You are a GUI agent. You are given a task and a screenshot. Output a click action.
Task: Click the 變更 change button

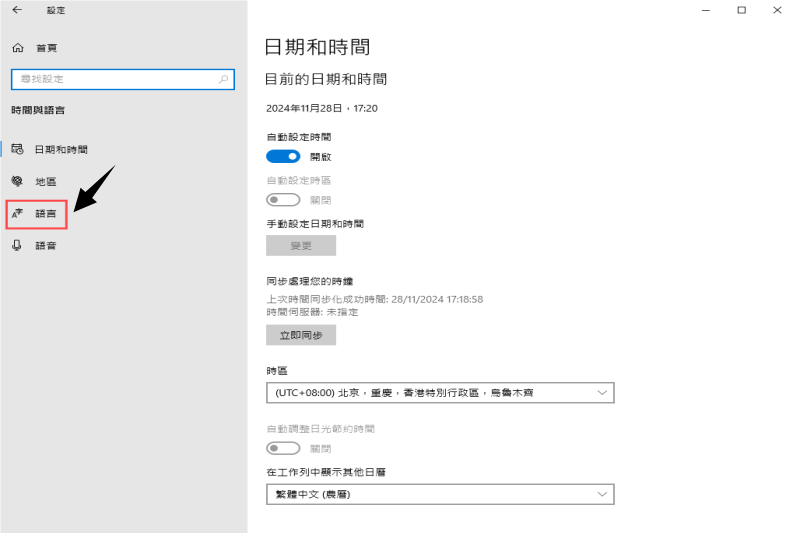pos(301,246)
